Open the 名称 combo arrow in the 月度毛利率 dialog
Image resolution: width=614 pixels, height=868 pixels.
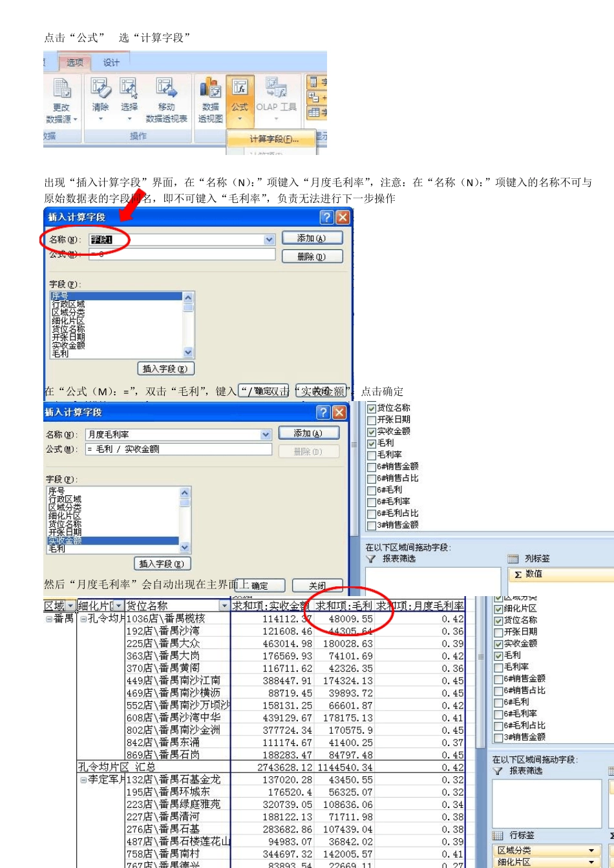tap(266, 435)
